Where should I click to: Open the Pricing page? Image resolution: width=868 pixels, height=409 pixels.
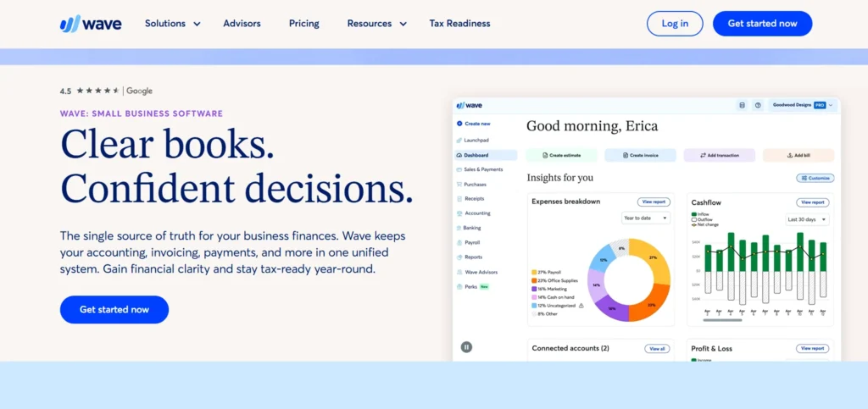[304, 24]
